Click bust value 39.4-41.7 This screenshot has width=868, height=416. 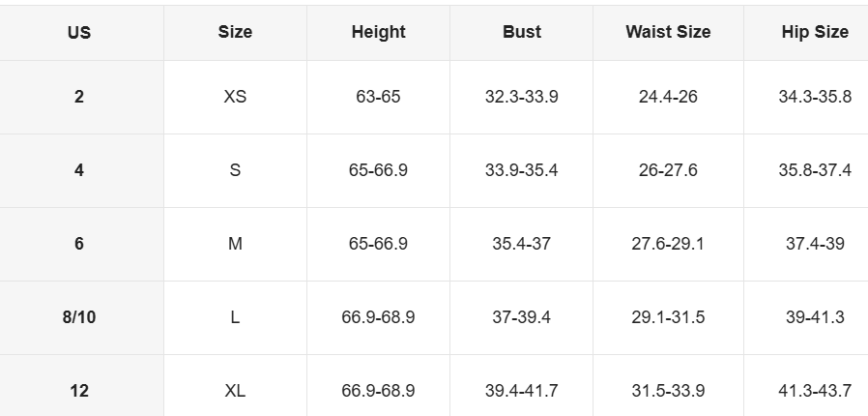coord(521,391)
